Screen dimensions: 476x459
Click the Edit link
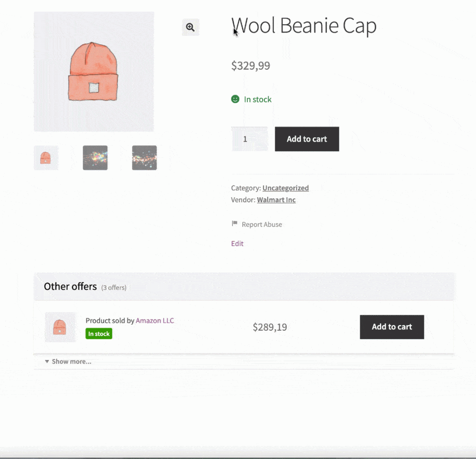click(237, 244)
